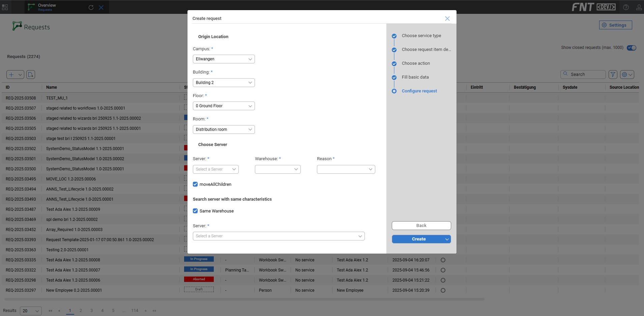Screen dimensions: 644x316
Task: Click the help question mark icon
Action: [626, 7]
